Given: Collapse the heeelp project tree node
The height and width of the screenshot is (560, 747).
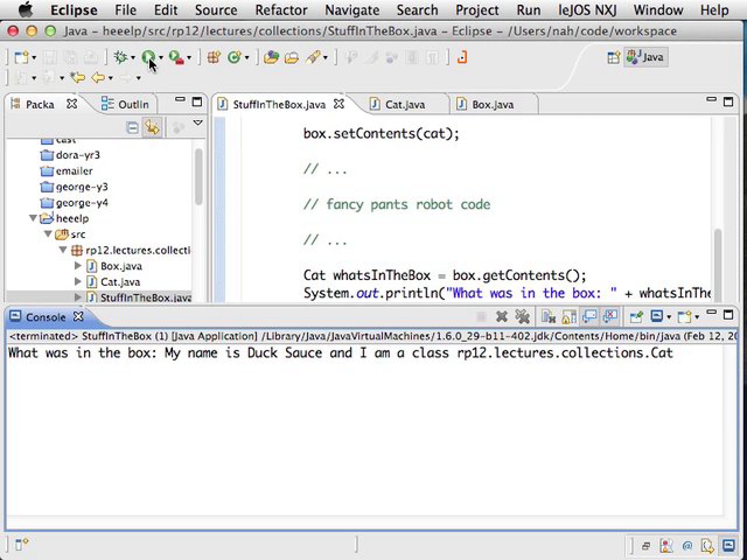Looking at the screenshot, I should [x=33, y=218].
